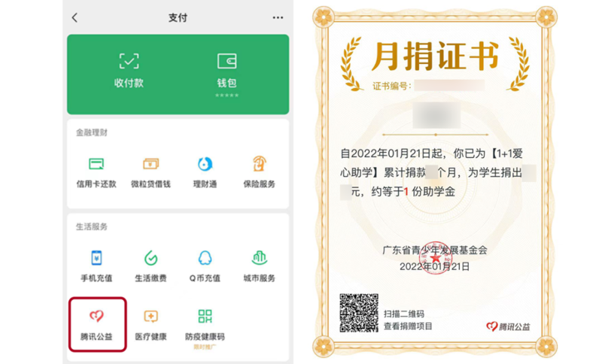Open the three-dot more options menu
The width and height of the screenshot is (602, 364).
click(278, 17)
